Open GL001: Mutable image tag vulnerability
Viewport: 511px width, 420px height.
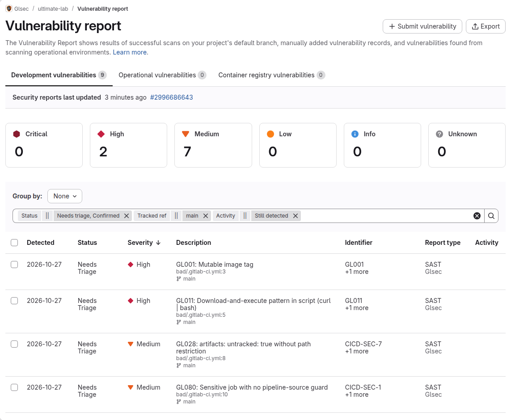tap(215, 265)
